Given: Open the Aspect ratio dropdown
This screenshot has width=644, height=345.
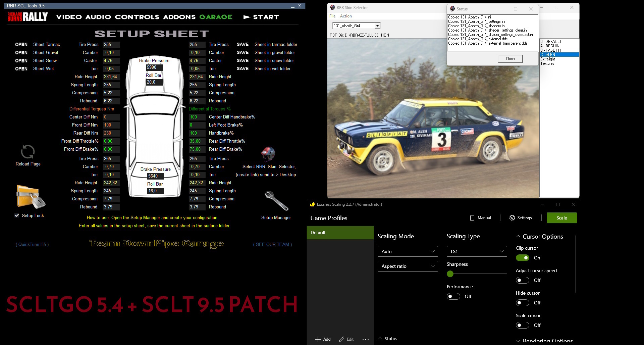Looking at the screenshot, I should point(408,266).
